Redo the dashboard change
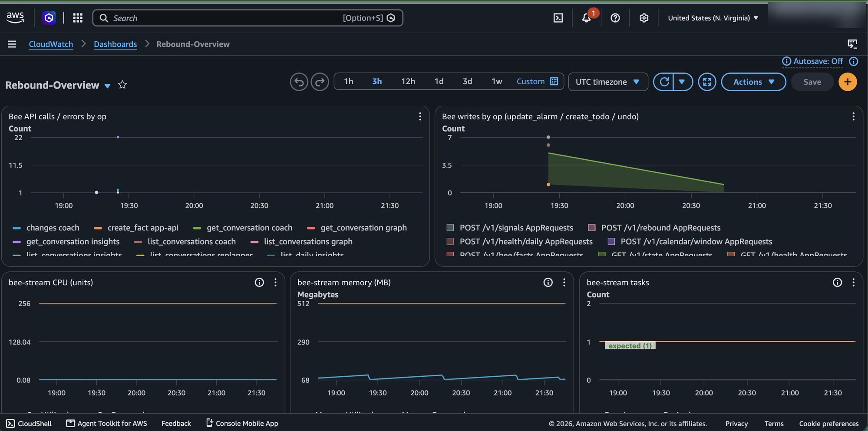The height and width of the screenshot is (431, 868). click(320, 82)
